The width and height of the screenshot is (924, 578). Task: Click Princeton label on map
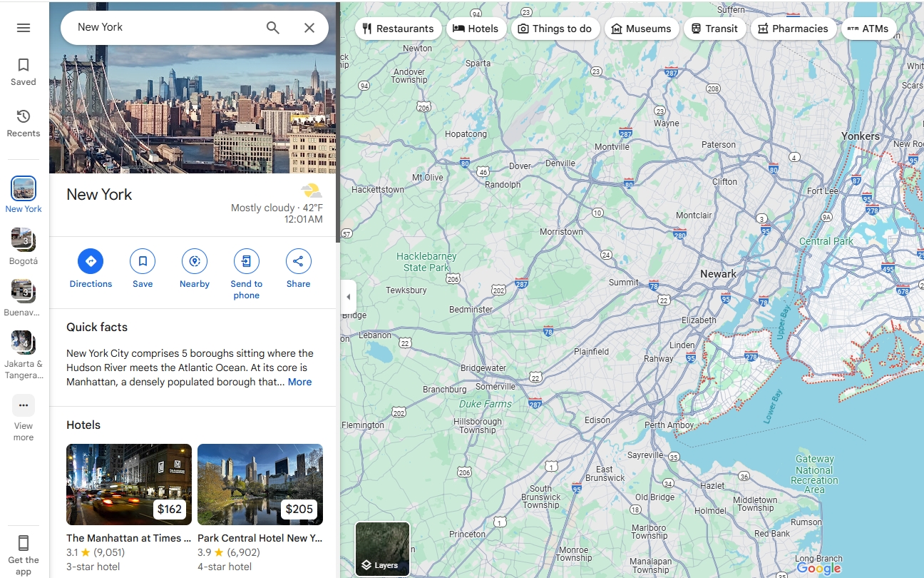468,534
